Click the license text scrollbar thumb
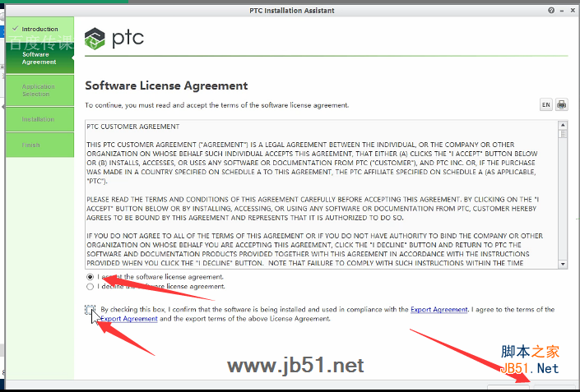The image size is (580, 392). (x=563, y=134)
